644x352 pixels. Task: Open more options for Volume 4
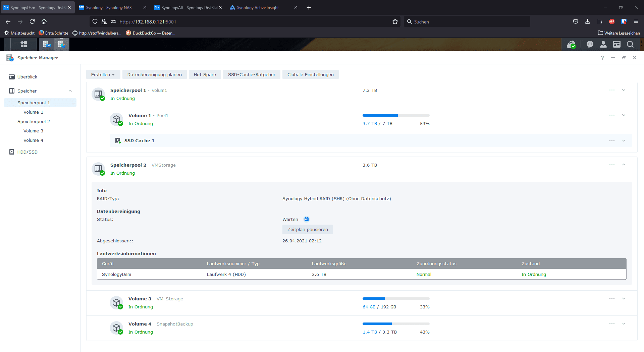(612, 324)
